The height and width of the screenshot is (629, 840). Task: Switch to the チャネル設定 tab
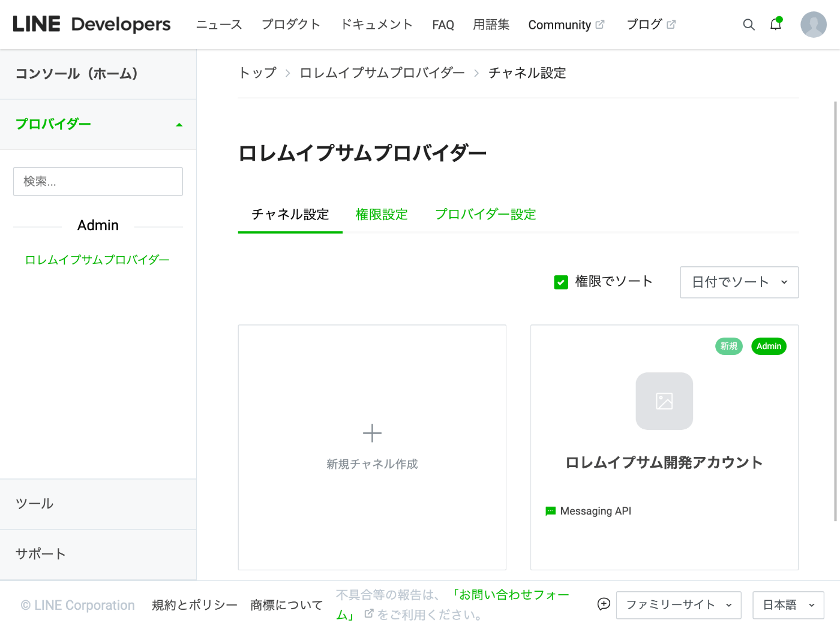(290, 215)
